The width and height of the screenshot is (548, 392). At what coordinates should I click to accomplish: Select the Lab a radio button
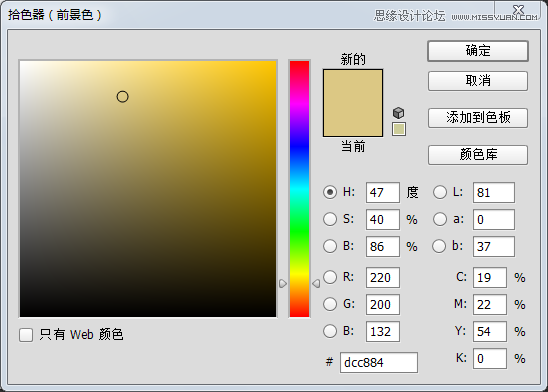440,219
